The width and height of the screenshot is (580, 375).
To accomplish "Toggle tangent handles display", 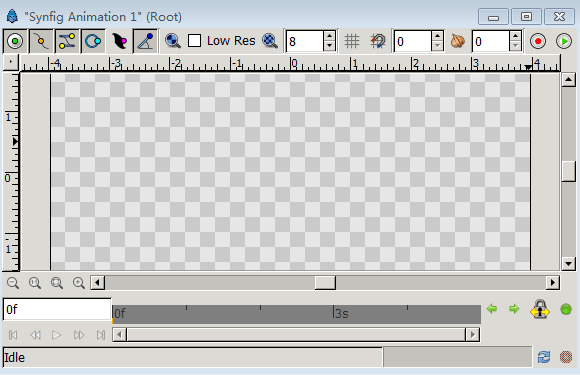I will 67,41.
